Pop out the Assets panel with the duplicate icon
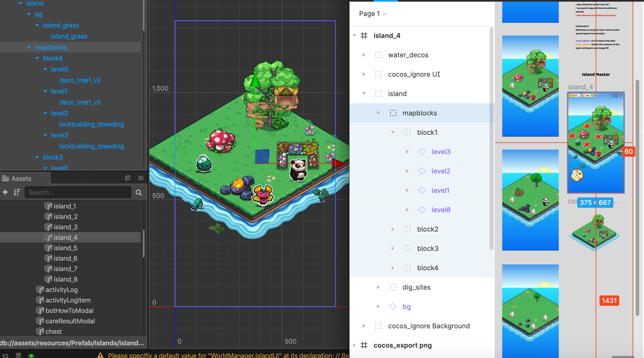The width and height of the screenshot is (644, 358). [127, 178]
